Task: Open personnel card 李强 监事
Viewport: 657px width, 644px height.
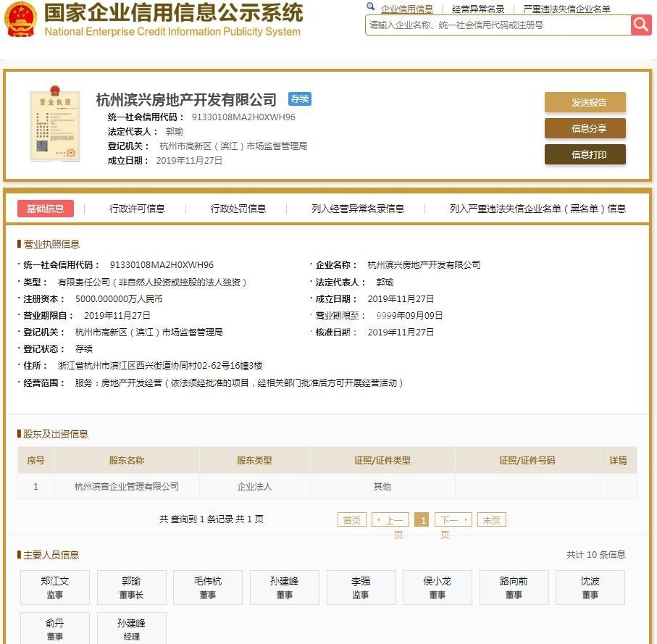Action: (361, 587)
